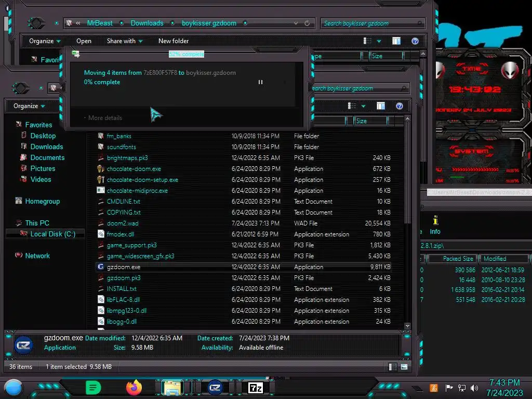Select This PC in navigation pane

[37, 223]
